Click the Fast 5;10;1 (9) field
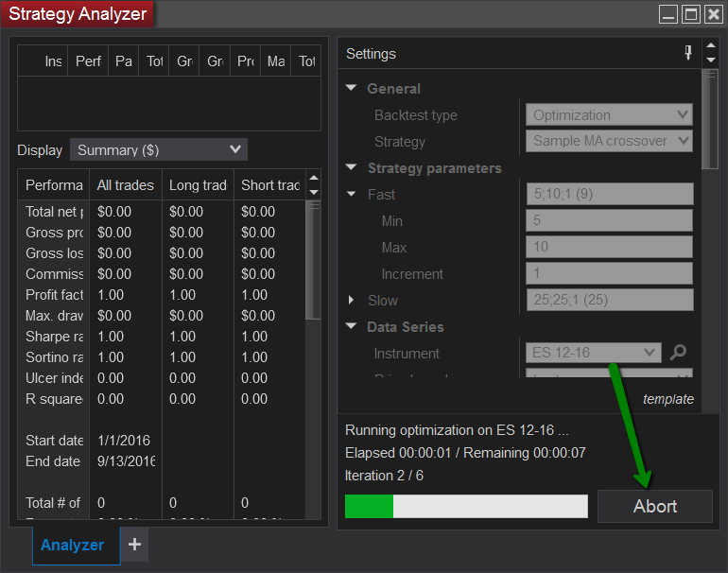728x573 pixels. click(610, 194)
